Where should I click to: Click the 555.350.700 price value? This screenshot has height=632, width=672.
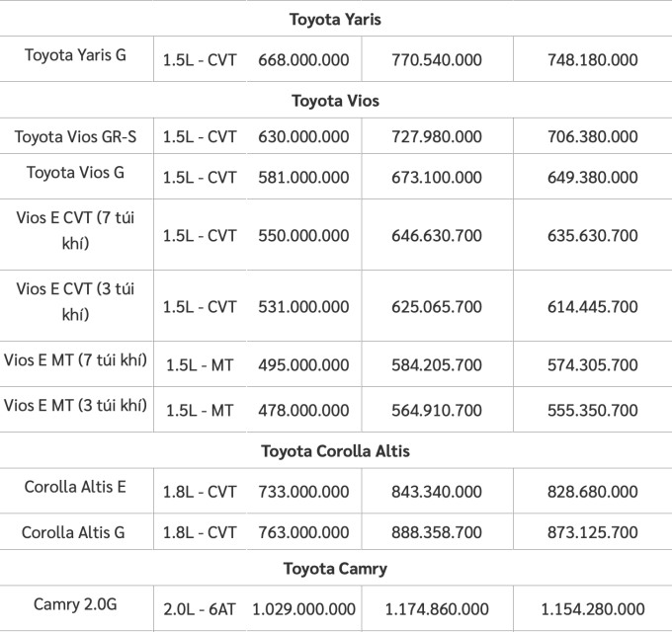[593, 410]
